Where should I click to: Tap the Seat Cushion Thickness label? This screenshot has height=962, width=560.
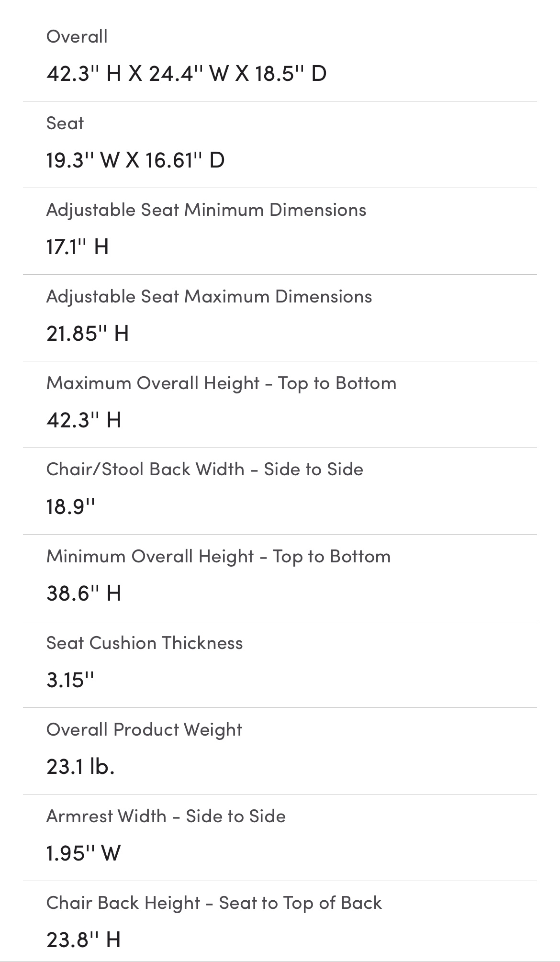pyautogui.click(x=145, y=643)
